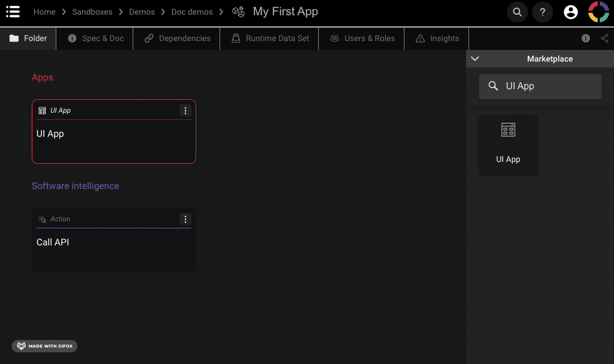Click the info icon near share

[x=585, y=39]
